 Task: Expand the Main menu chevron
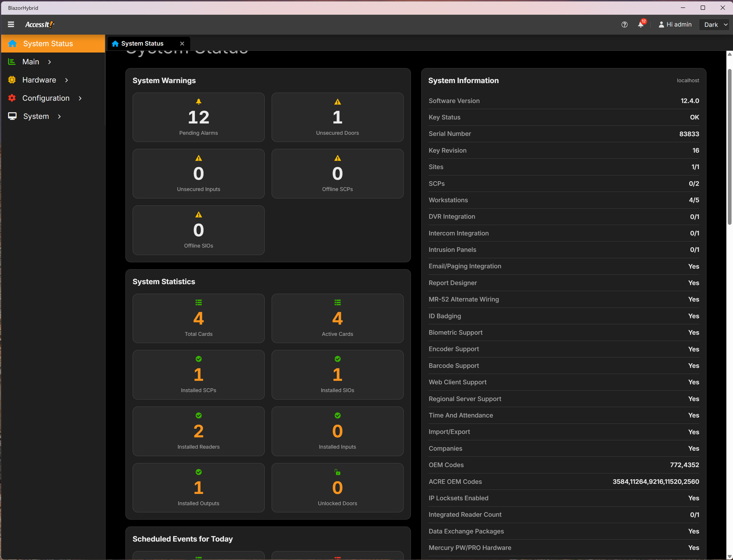[x=49, y=62]
